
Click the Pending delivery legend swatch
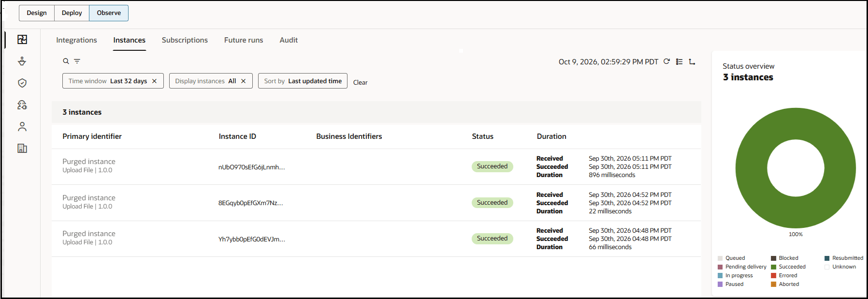pyautogui.click(x=720, y=267)
